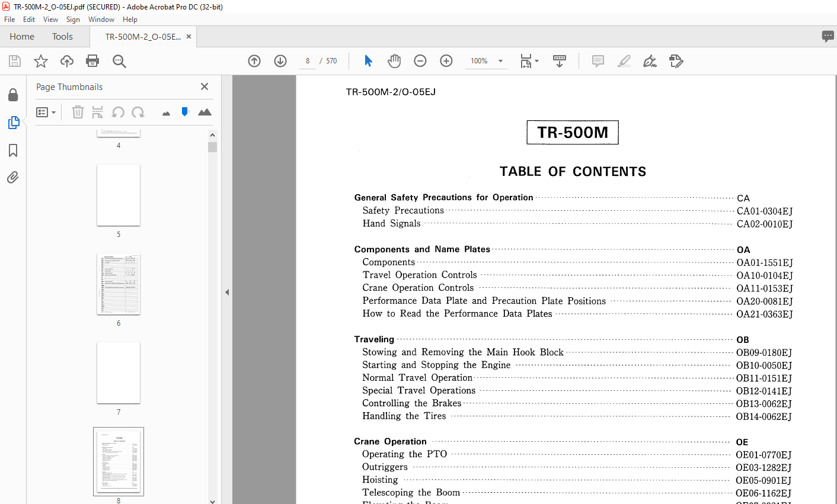The width and height of the screenshot is (837, 504).
Task: Select page 6 thumbnail
Action: point(119,284)
